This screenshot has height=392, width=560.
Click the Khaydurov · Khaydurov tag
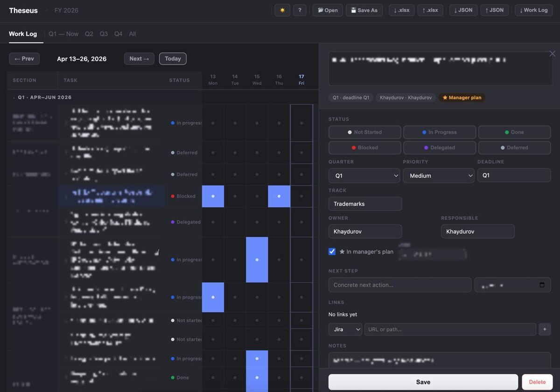click(x=406, y=98)
